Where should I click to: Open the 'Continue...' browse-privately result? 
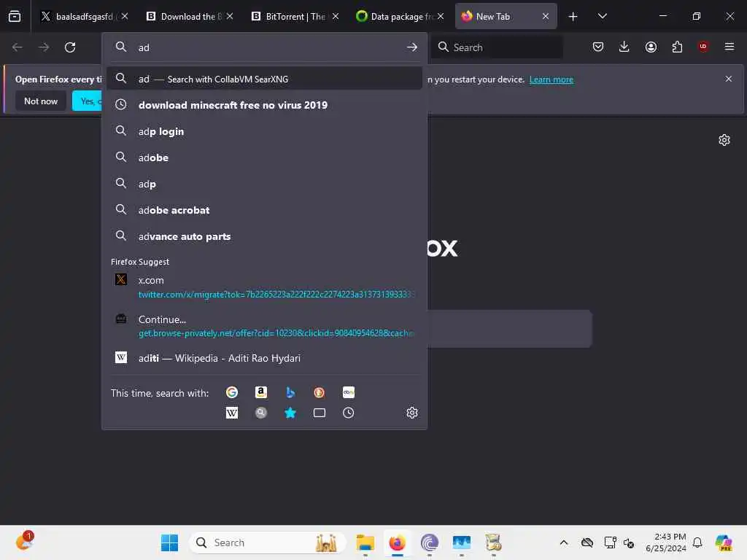264,326
